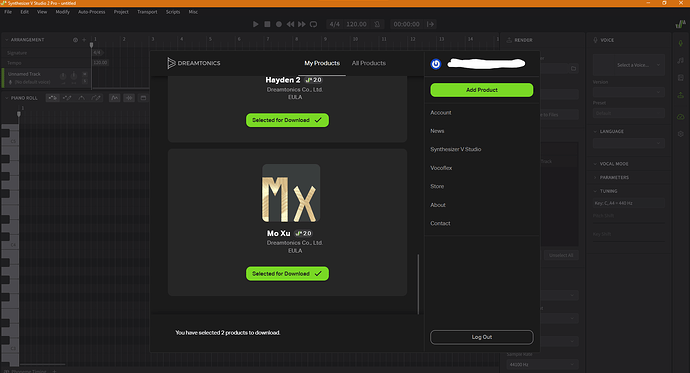Open the Vocoflex link in the sidebar
The height and width of the screenshot is (373, 690).
point(441,168)
